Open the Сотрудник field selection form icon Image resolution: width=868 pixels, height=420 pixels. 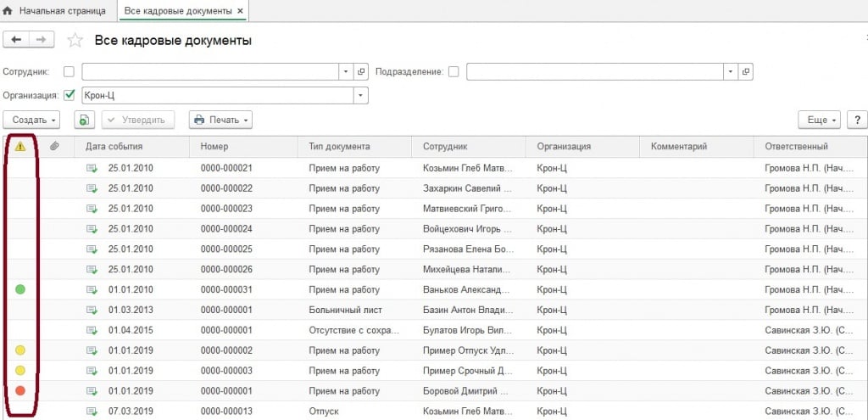point(360,72)
